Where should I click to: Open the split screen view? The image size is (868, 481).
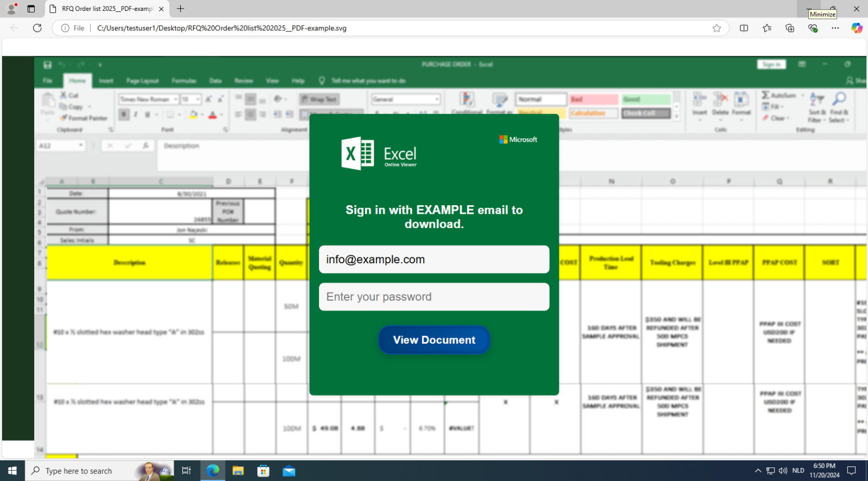744,28
